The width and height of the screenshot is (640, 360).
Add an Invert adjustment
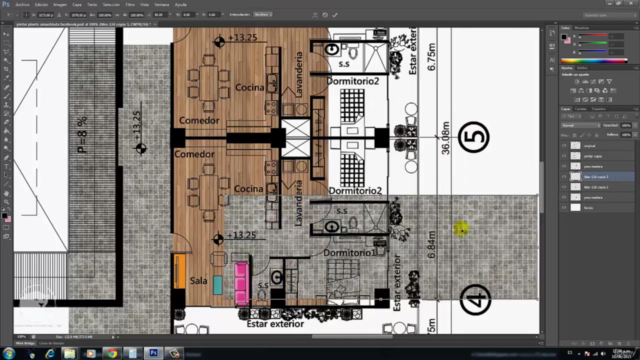click(x=577, y=100)
